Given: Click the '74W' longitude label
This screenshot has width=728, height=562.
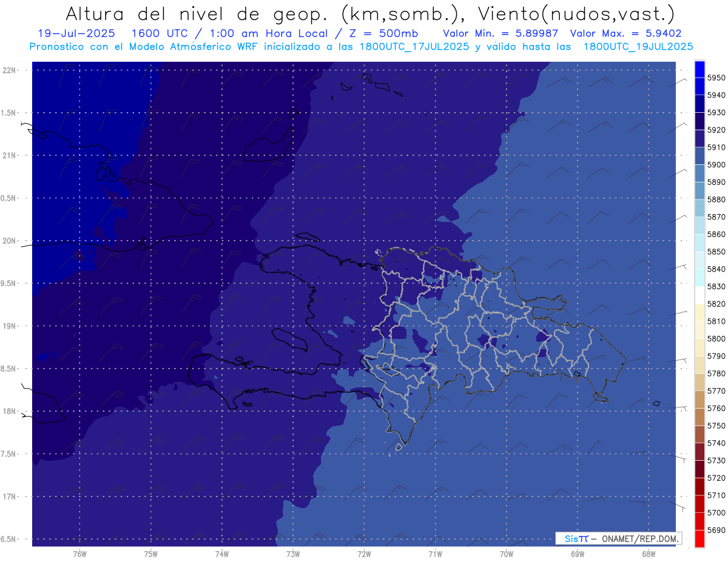Looking at the screenshot, I should (222, 554).
